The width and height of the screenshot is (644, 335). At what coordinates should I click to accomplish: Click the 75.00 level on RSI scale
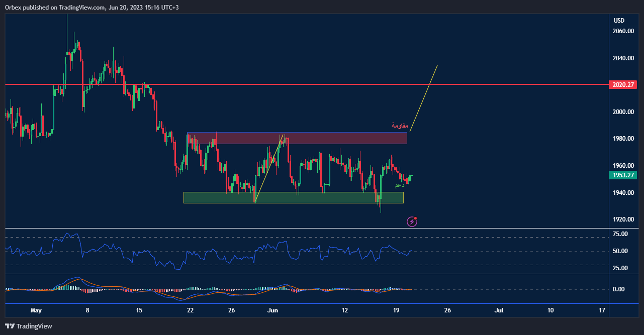pyautogui.click(x=620, y=234)
